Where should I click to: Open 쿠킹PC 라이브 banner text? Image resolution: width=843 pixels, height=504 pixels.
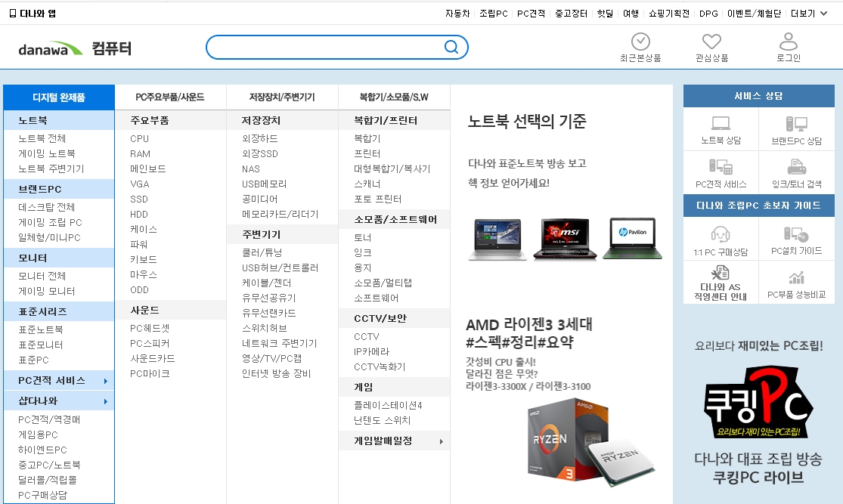coord(758,477)
